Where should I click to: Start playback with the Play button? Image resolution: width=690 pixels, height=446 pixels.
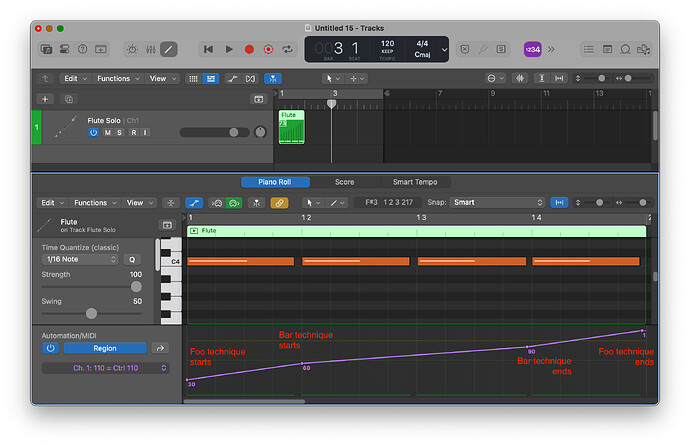click(x=229, y=49)
